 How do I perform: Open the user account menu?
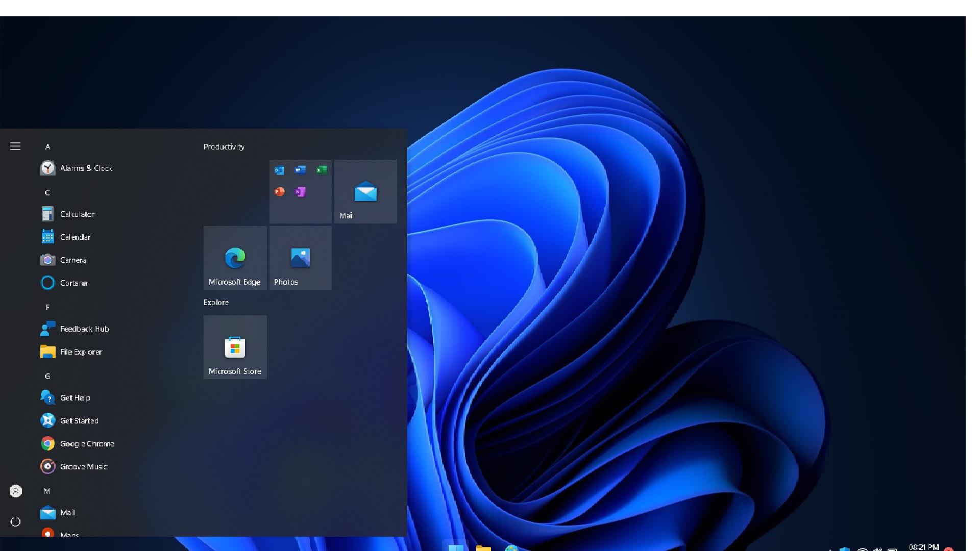pos(16,491)
